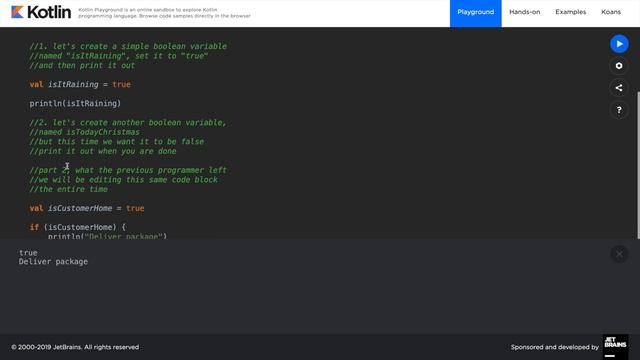This screenshot has width=640, height=360.
Task: Close the output console panel
Action: tap(619, 254)
